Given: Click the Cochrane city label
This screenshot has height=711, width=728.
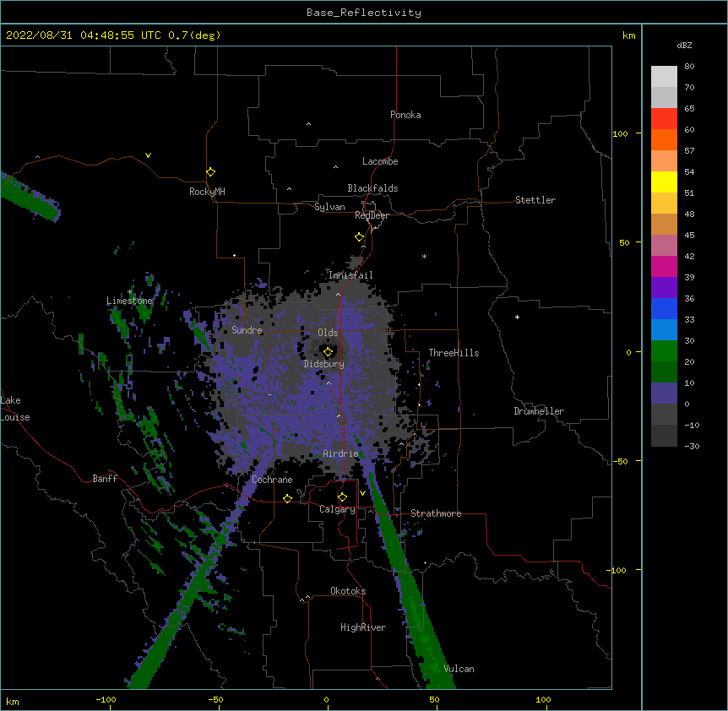Looking at the screenshot, I should point(272,480).
